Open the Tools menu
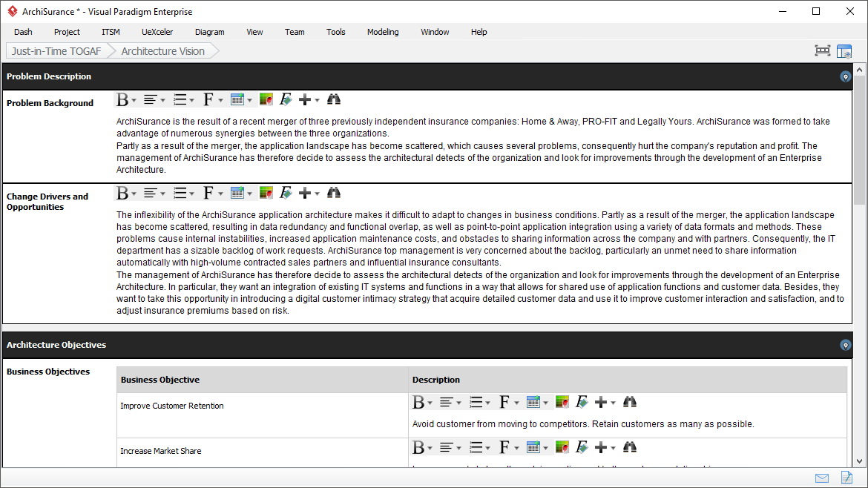868x488 pixels. point(335,32)
